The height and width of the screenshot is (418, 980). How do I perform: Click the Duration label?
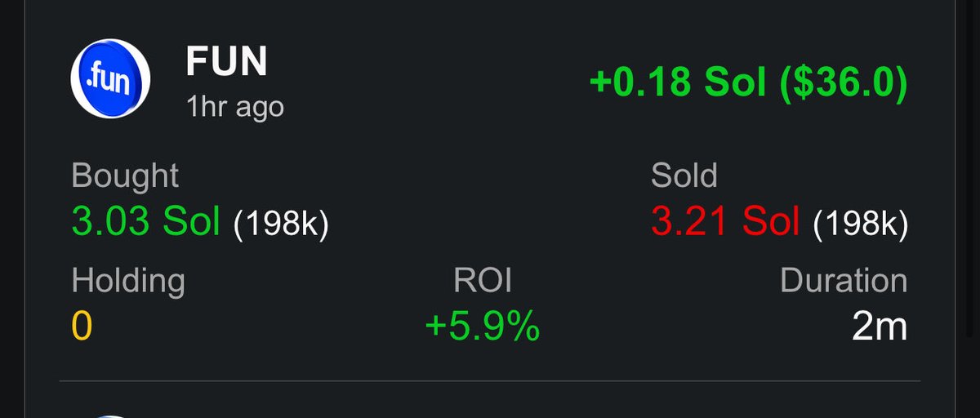[x=844, y=281]
